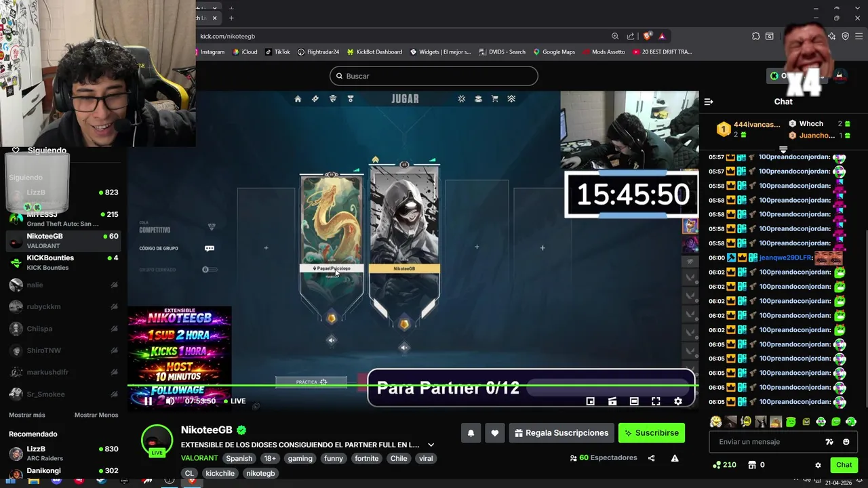Click the Práctica button in game
Screen dimensions: 868x488
(311, 382)
